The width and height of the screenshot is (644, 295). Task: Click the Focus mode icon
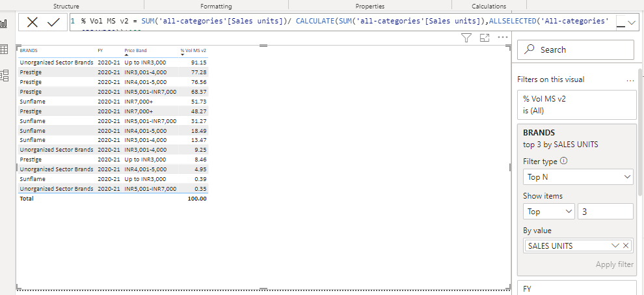coord(485,38)
